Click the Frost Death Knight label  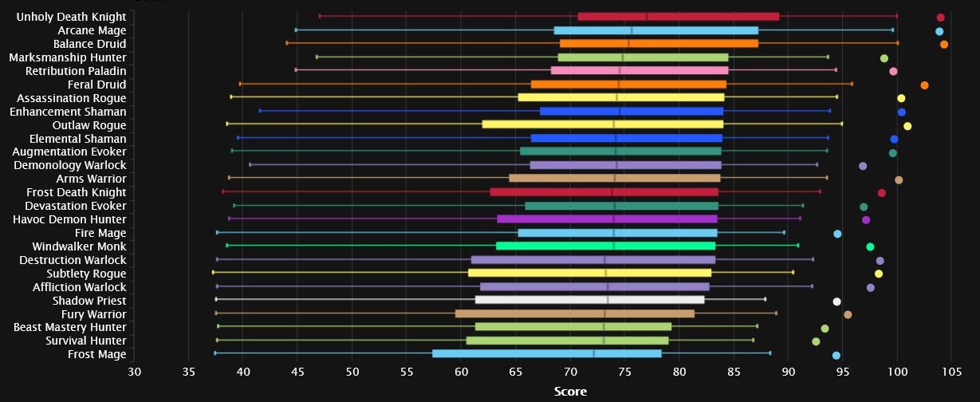point(77,192)
